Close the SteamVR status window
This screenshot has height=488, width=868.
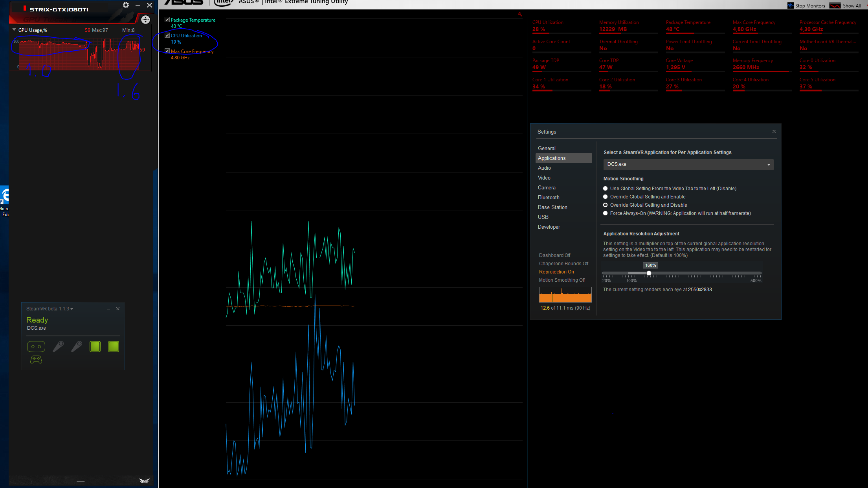point(118,309)
